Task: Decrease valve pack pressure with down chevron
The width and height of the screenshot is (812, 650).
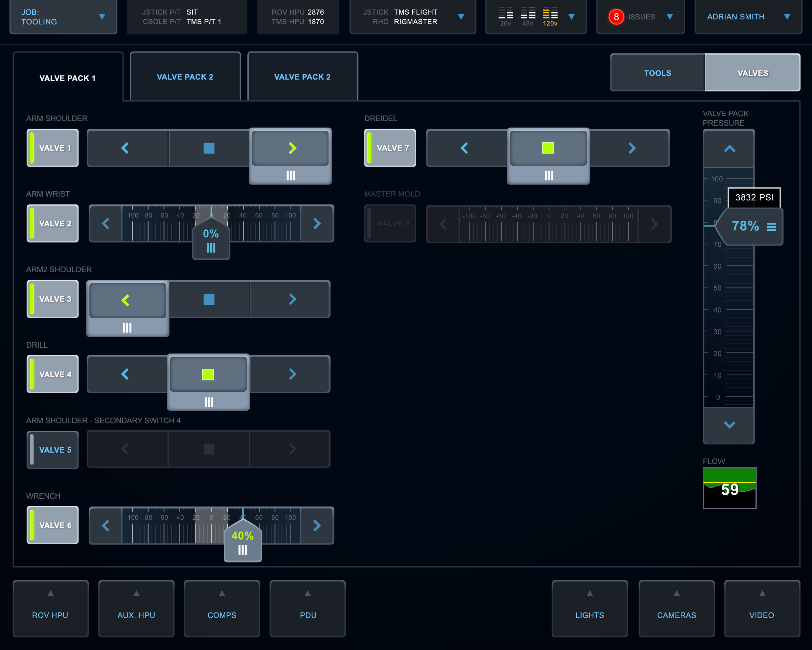Action: (x=729, y=425)
